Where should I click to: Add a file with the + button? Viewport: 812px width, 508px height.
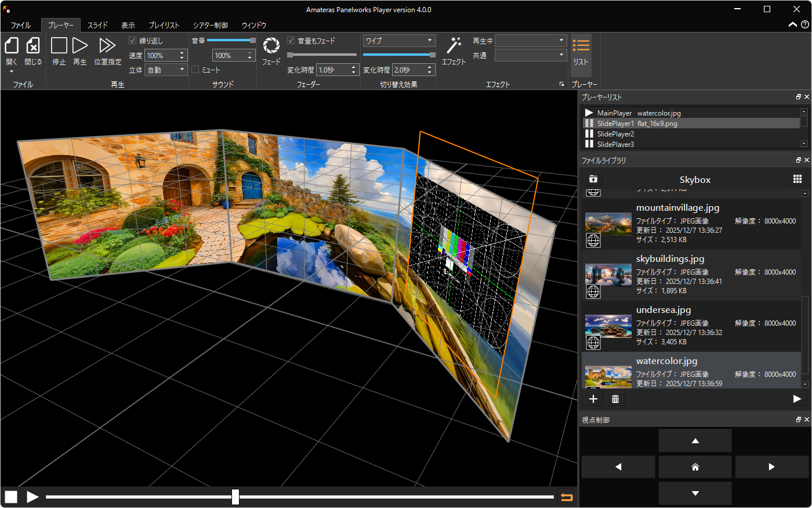pyautogui.click(x=593, y=399)
